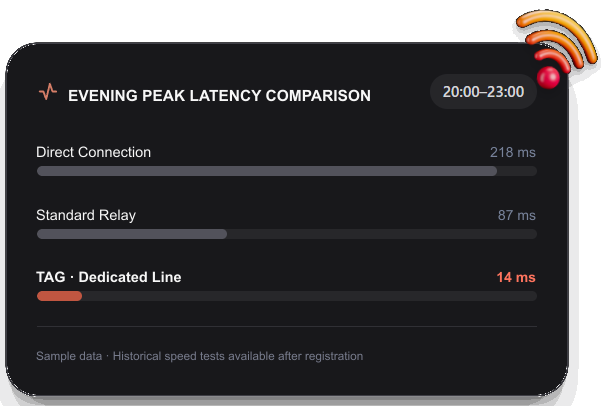The height and width of the screenshot is (406, 602).
Task: Click the Standard Relay progress bar
Action: tap(286, 234)
